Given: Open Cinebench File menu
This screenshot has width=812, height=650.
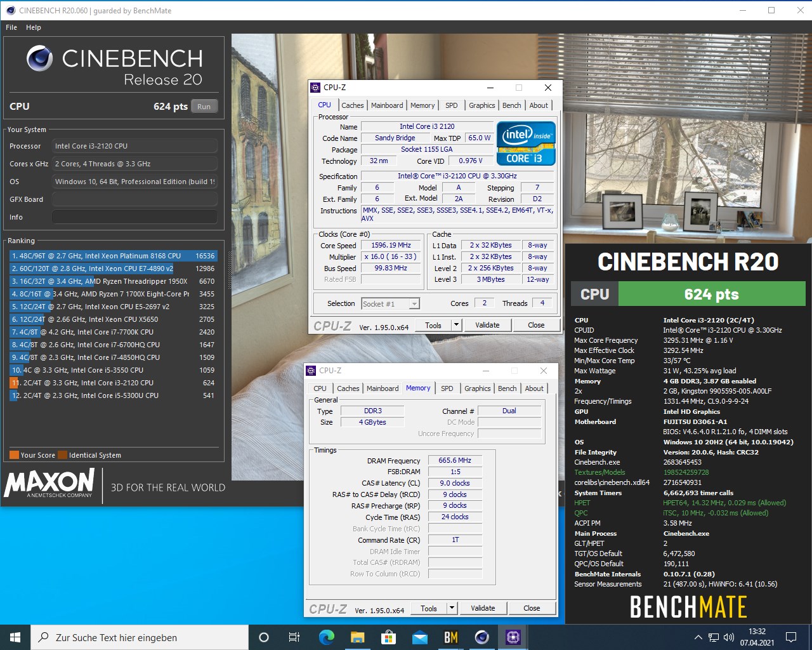Looking at the screenshot, I should point(11,27).
